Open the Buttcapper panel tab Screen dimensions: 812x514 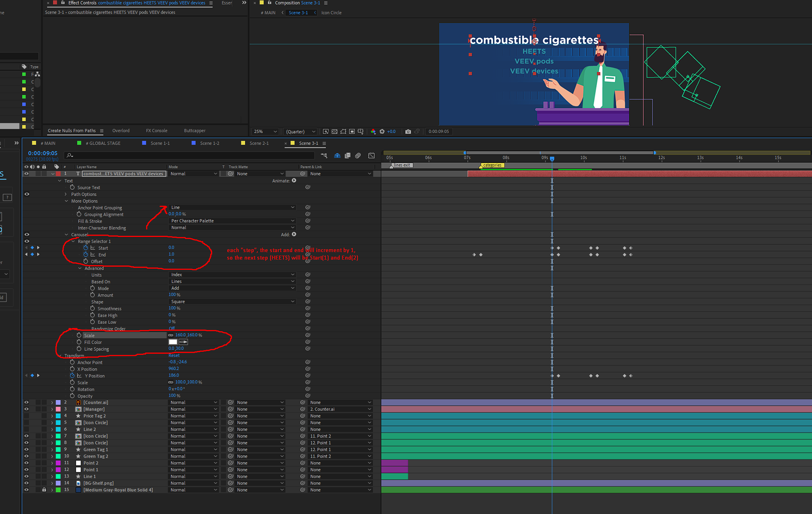195,131
